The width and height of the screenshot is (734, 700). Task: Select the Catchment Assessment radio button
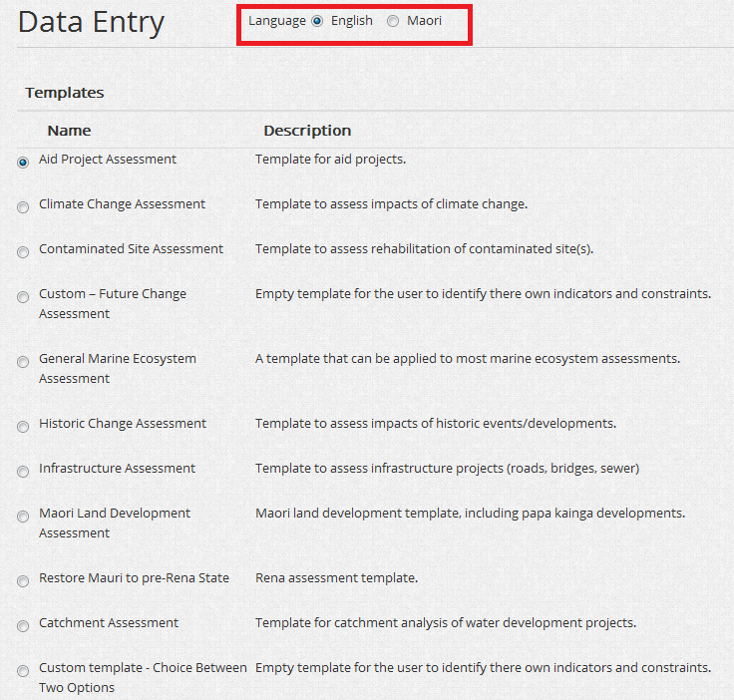(23, 626)
